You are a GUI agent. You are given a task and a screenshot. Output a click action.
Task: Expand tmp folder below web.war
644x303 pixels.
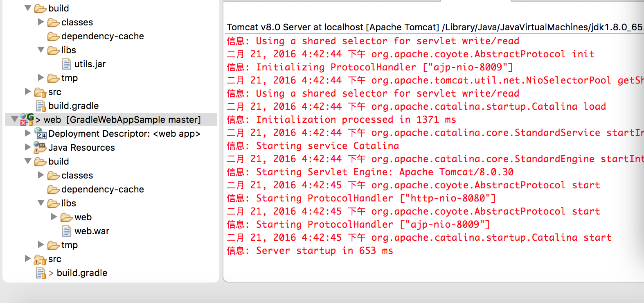click(x=41, y=244)
